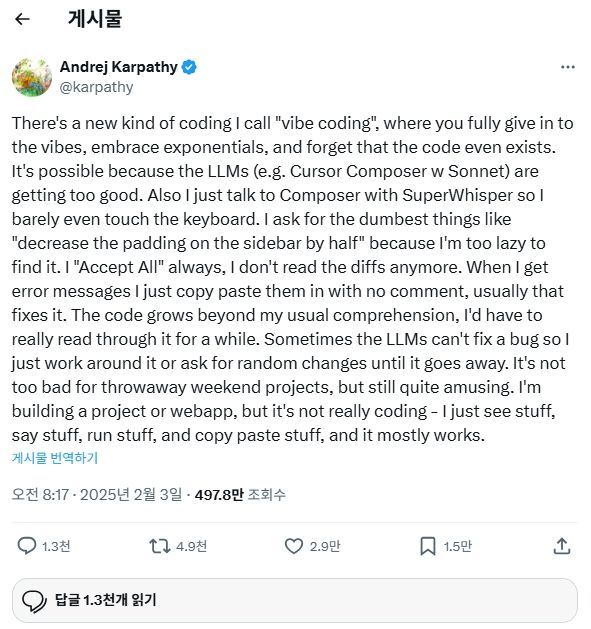Bookmark the post with the bookmark icon
This screenshot has height=629, width=591.
(428, 546)
